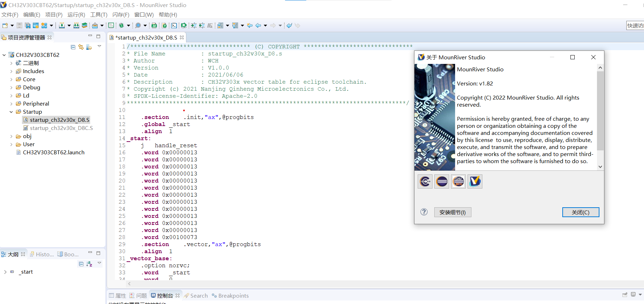This screenshot has height=304, width=644.
Task: Click the Save toolbar icon
Action: 19,25
